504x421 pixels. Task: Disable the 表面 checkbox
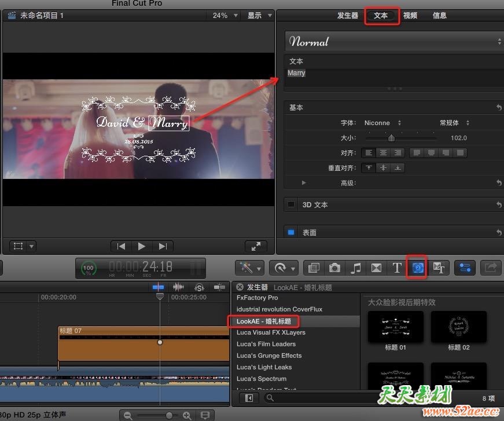point(291,233)
